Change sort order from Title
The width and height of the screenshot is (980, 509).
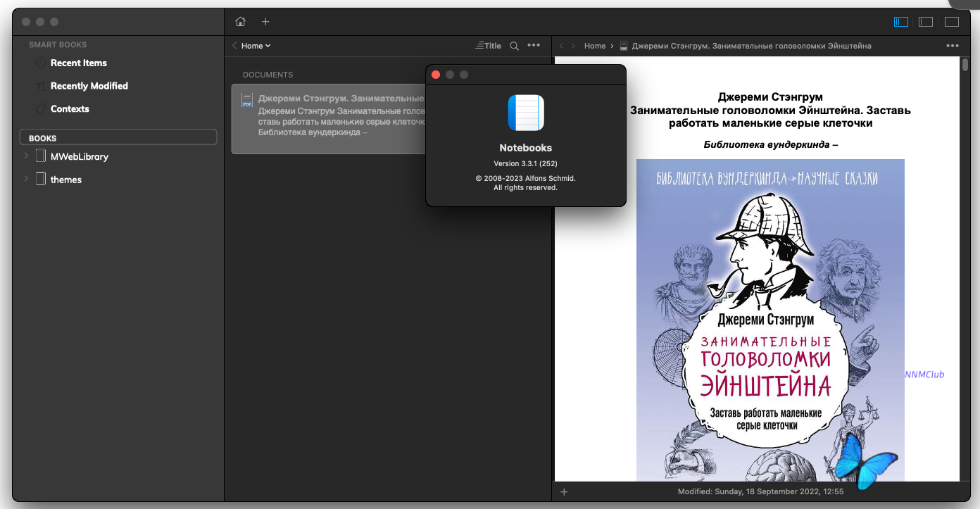pyautogui.click(x=488, y=46)
